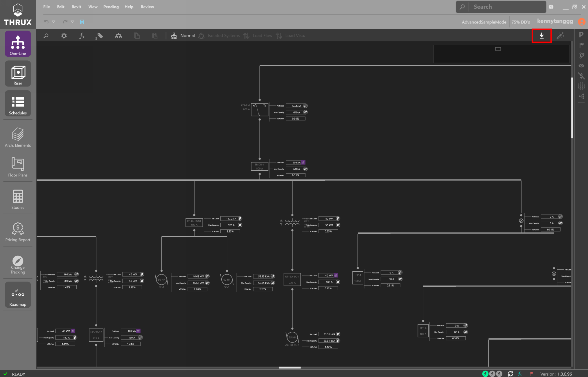Image resolution: width=588 pixels, height=377 pixels.
Task: Open the Revit menu
Action: tap(76, 7)
